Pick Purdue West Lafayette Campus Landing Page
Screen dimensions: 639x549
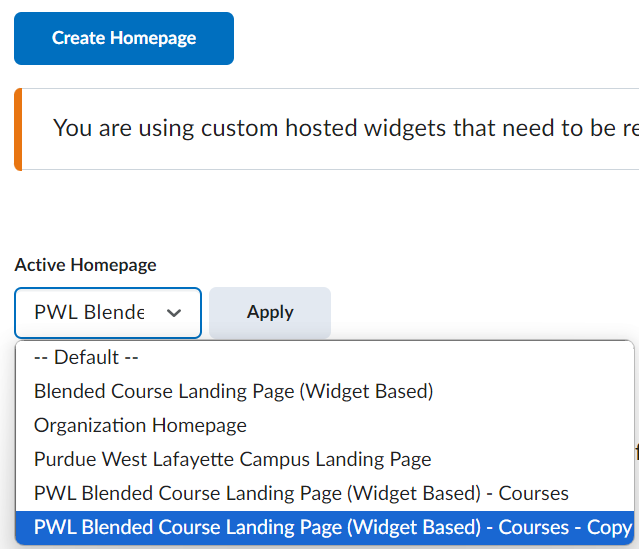pyautogui.click(x=232, y=459)
